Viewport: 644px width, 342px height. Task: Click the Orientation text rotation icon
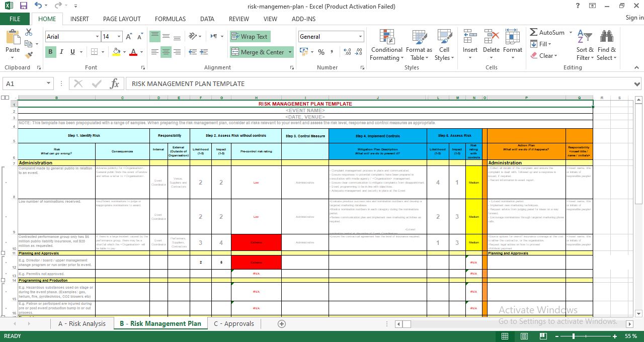tap(192, 36)
